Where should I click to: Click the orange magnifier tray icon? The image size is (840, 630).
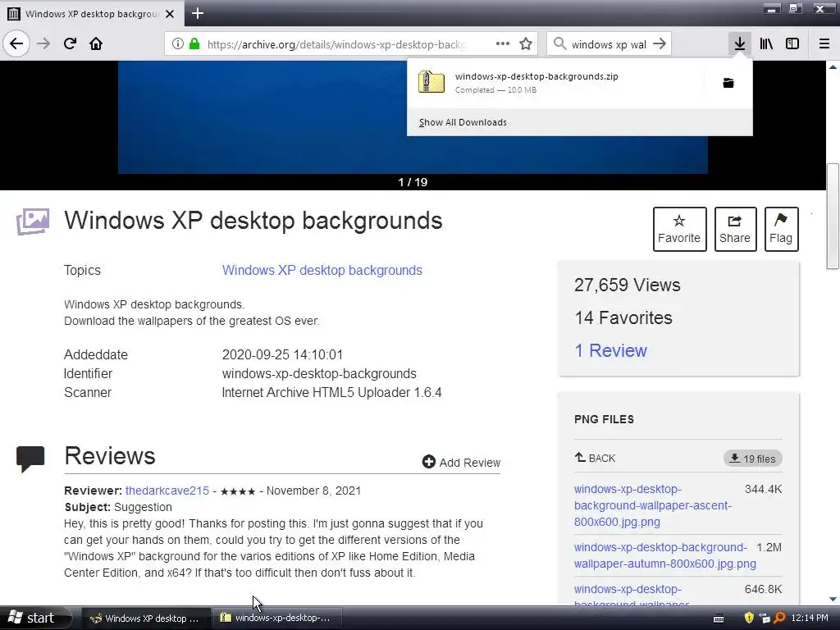[x=779, y=618]
